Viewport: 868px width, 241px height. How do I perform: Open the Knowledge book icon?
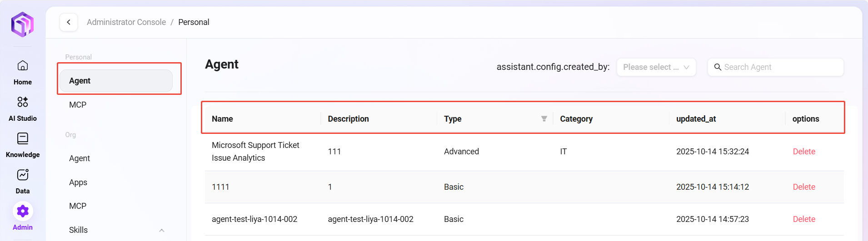click(x=22, y=138)
